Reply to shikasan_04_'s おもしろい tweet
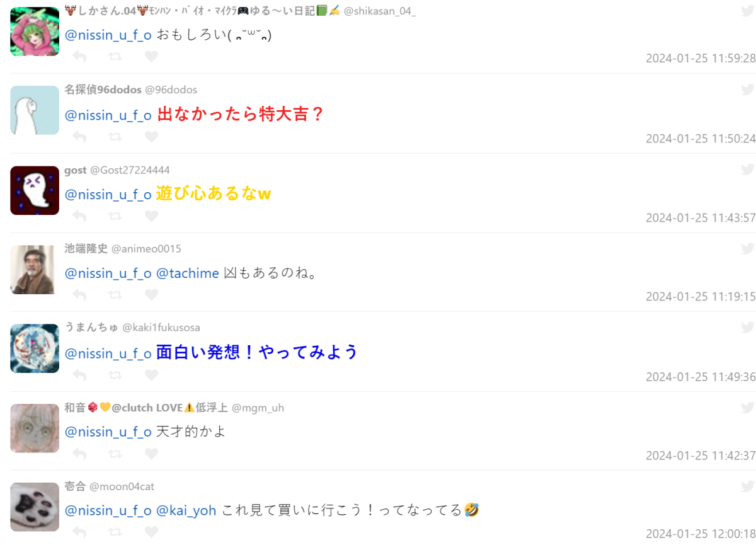The image size is (756, 545). click(x=79, y=57)
